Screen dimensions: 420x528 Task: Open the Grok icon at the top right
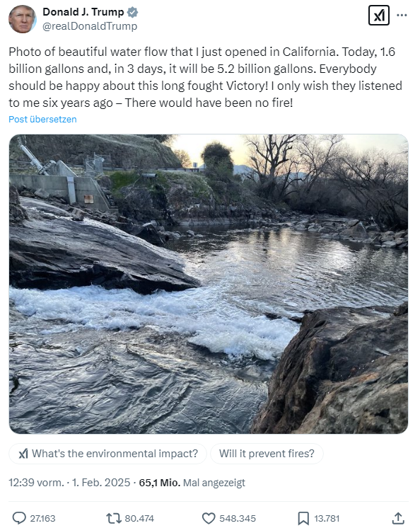379,15
